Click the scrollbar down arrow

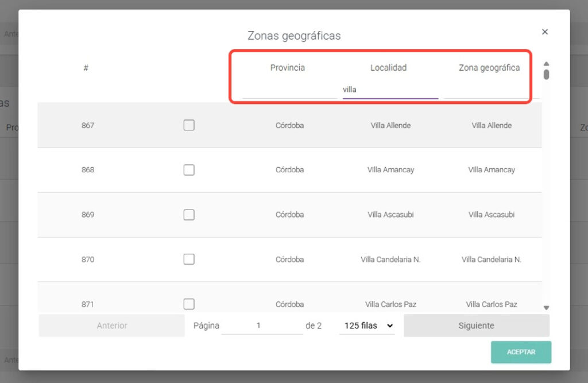547,308
